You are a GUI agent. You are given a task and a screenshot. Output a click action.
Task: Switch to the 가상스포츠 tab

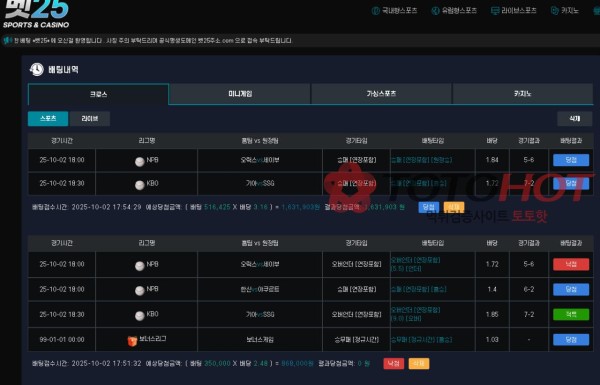[381, 94]
